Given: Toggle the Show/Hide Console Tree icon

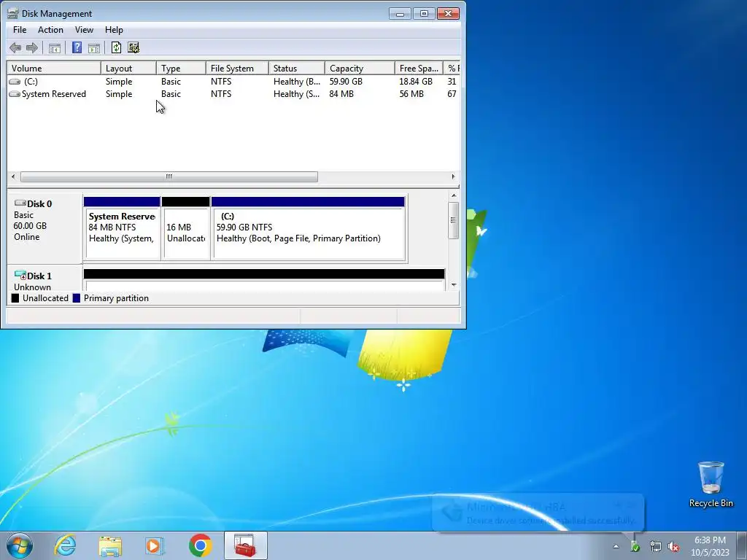Looking at the screenshot, I should [x=54, y=47].
